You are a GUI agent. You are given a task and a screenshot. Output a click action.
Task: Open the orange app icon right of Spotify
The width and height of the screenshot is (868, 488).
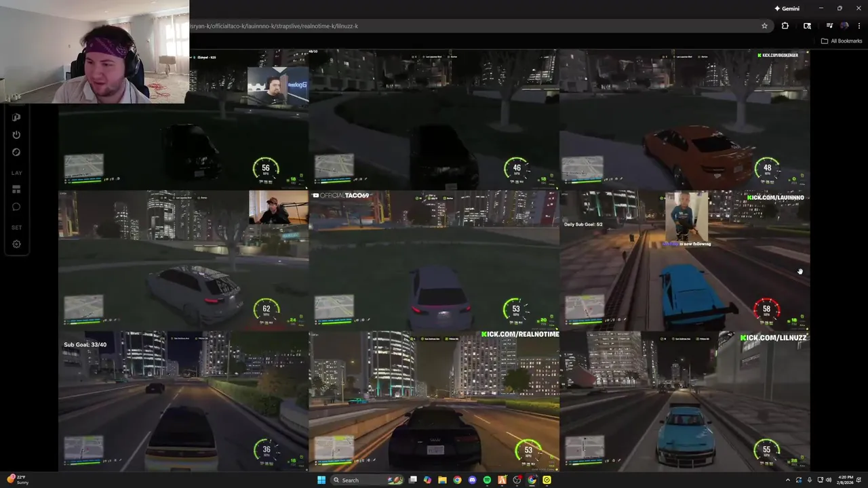tap(502, 480)
